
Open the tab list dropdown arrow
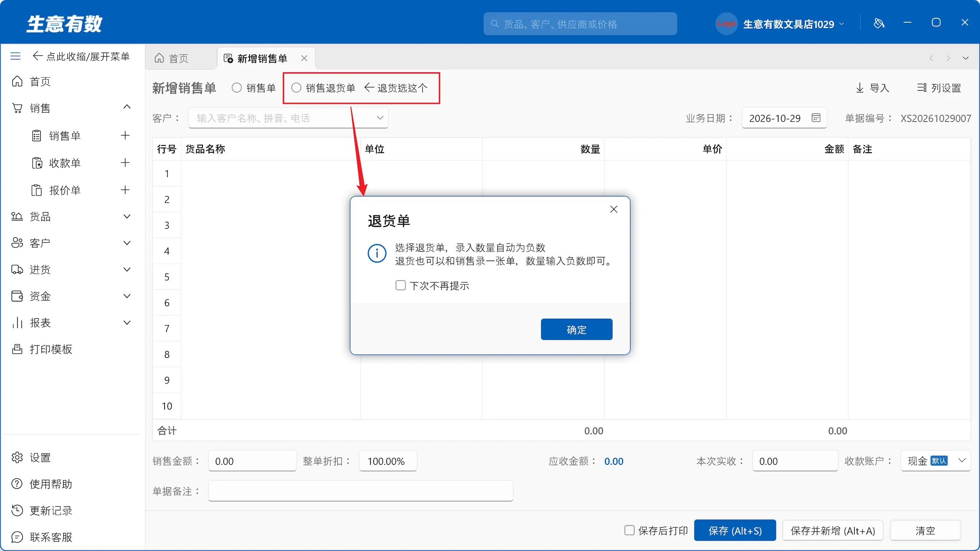point(965,58)
